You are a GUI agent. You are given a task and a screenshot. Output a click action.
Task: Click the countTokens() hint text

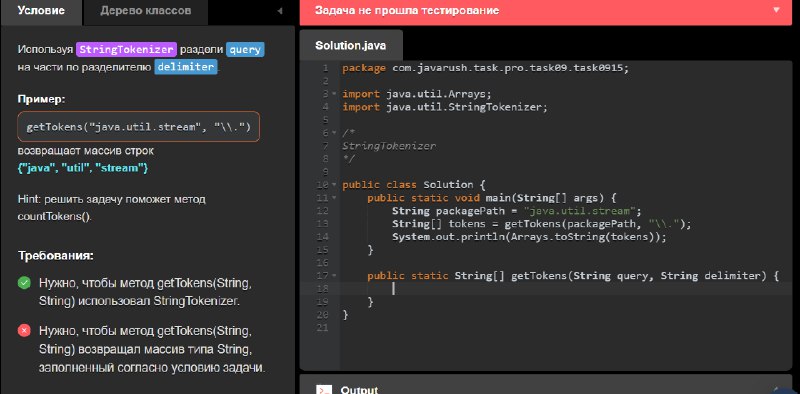(54, 216)
